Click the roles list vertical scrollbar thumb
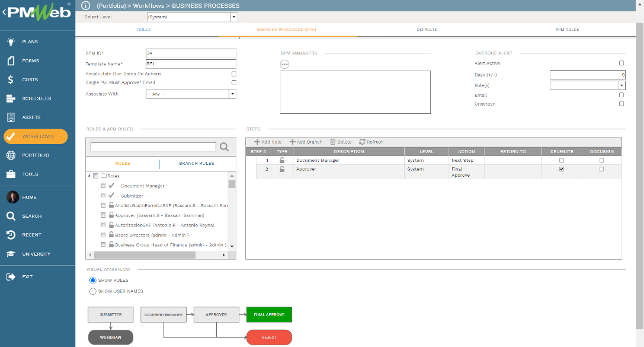644x347 pixels. click(232, 184)
